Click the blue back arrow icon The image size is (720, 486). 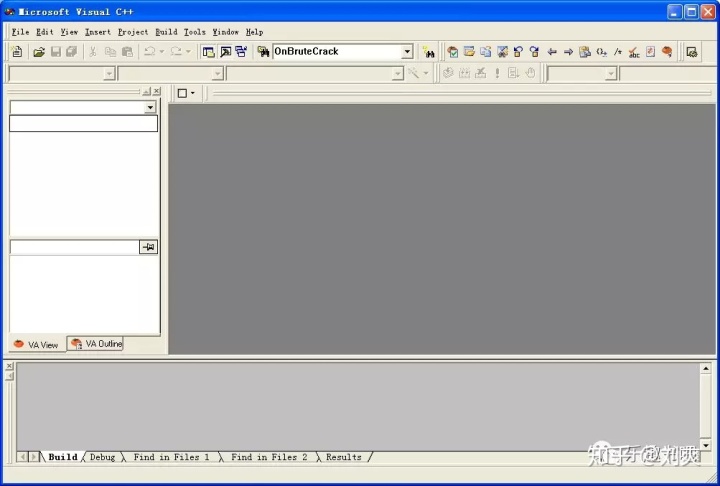coord(552,52)
